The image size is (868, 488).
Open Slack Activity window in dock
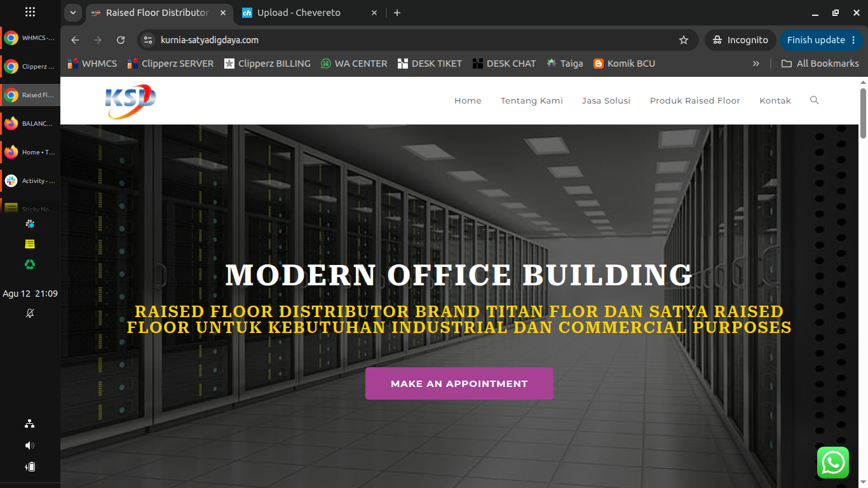[x=30, y=181]
